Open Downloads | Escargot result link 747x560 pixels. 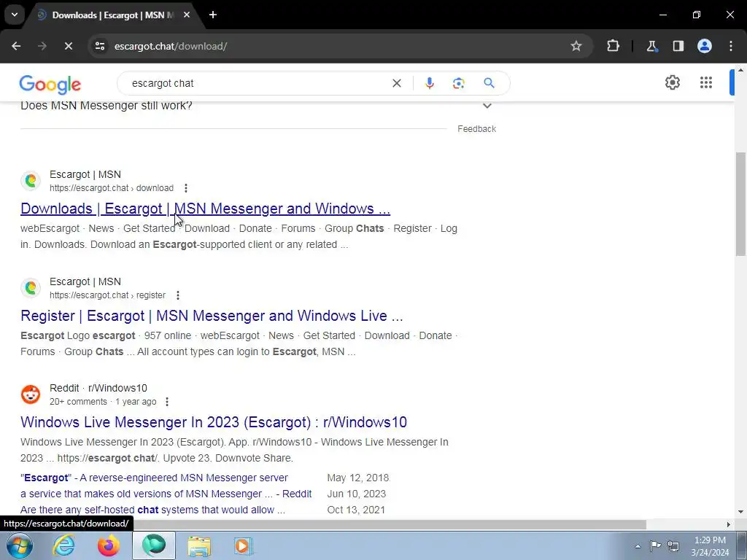[x=205, y=209]
